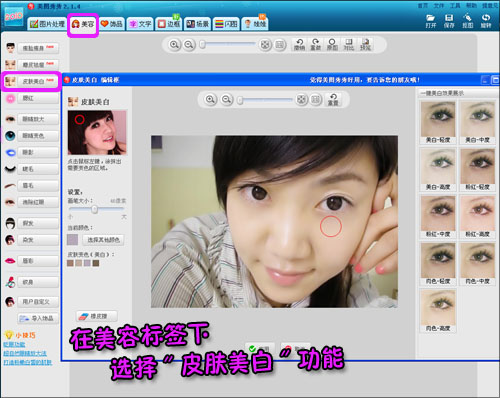
Task: Click the 预览 preview icon
Action: coord(365,44)
